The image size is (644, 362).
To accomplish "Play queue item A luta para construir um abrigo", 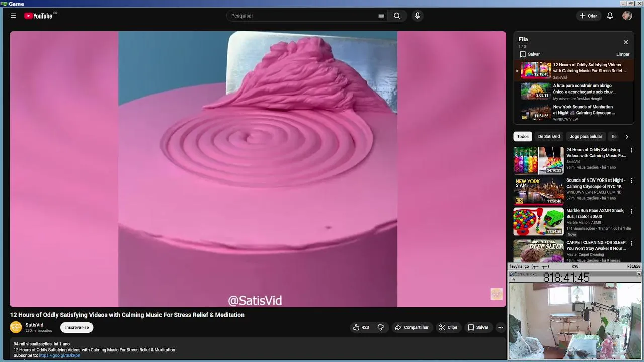I will (574, 92).
